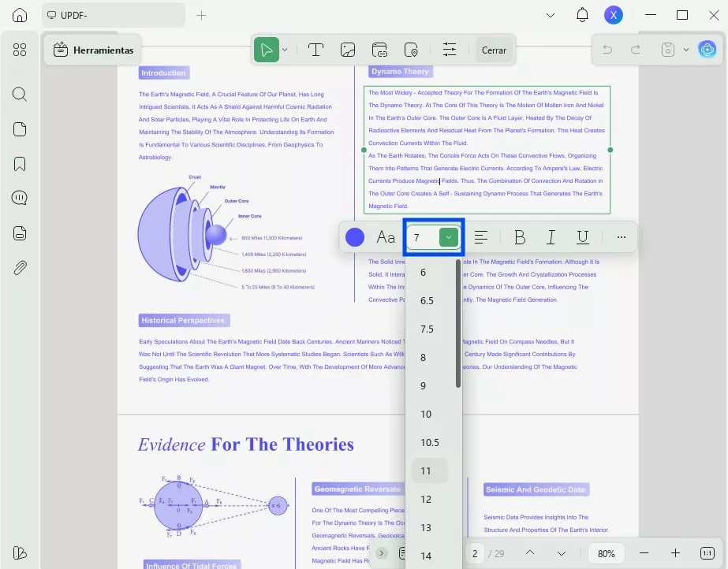Select the add Image tool

(x=348, y=50)
